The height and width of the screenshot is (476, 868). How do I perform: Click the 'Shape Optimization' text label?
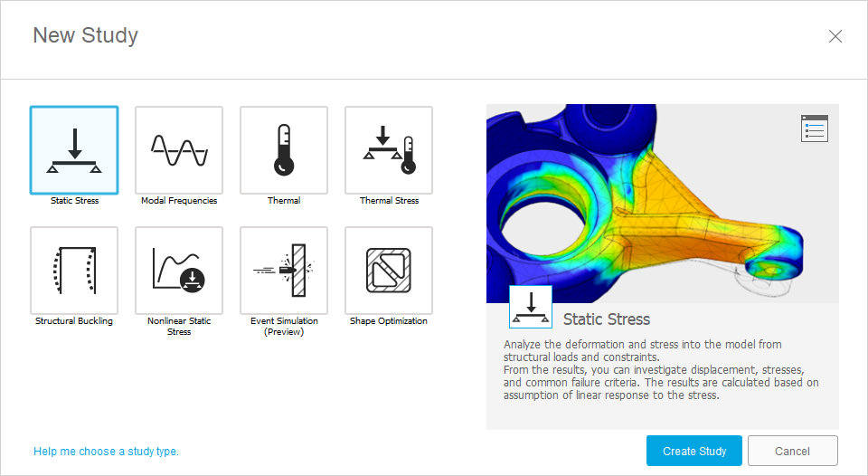coord(389,321)
